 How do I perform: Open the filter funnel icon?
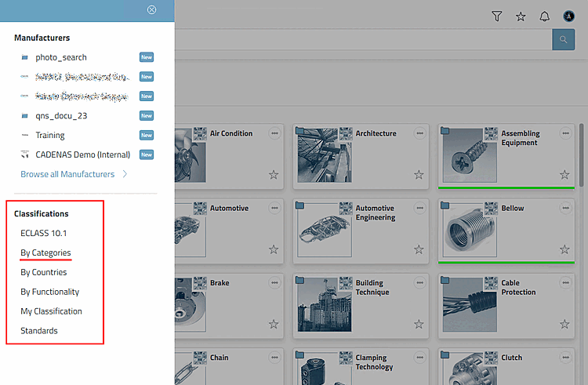point(496,16)
